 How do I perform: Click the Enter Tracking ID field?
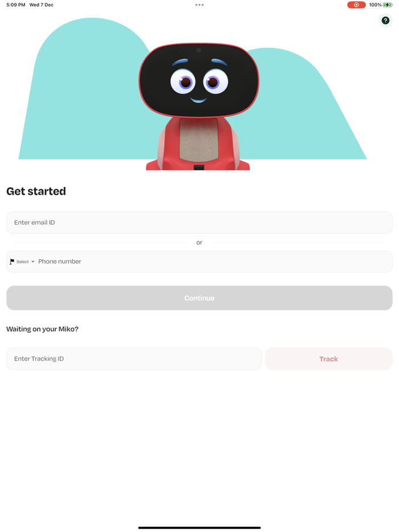pos(134,359)
